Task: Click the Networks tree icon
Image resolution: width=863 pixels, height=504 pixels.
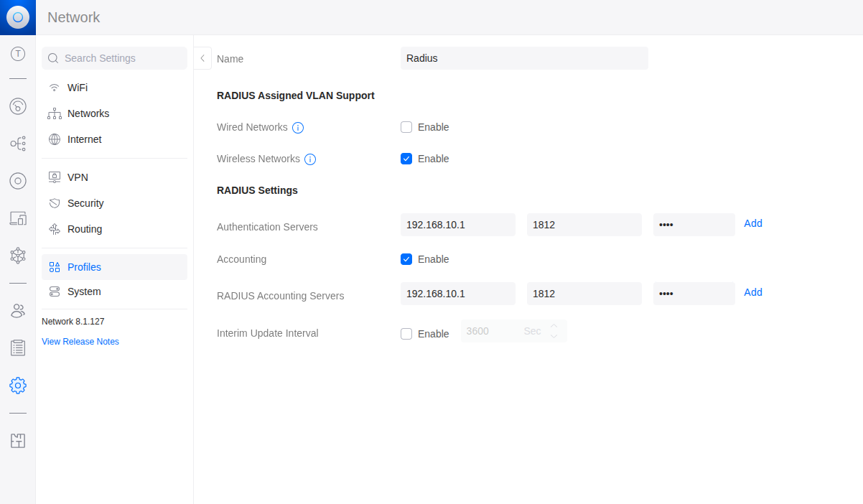Action: pyautogui.click(x=55, y=113)
